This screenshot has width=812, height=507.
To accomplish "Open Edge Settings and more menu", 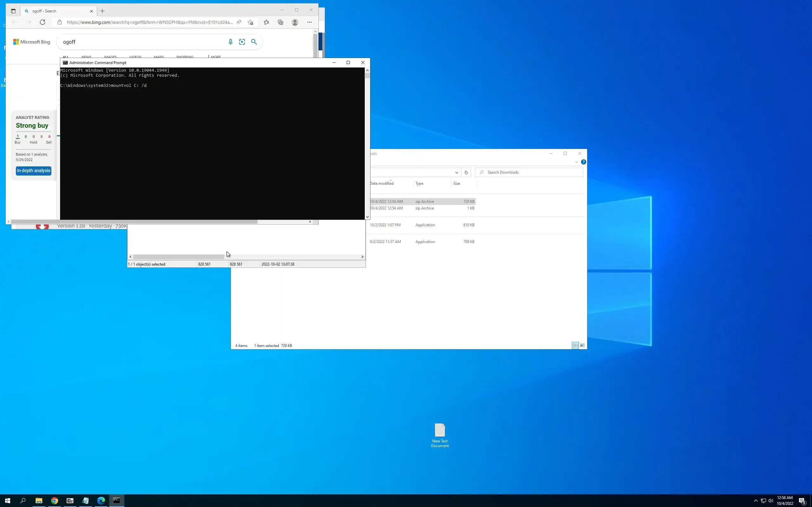I will (309, 22).
